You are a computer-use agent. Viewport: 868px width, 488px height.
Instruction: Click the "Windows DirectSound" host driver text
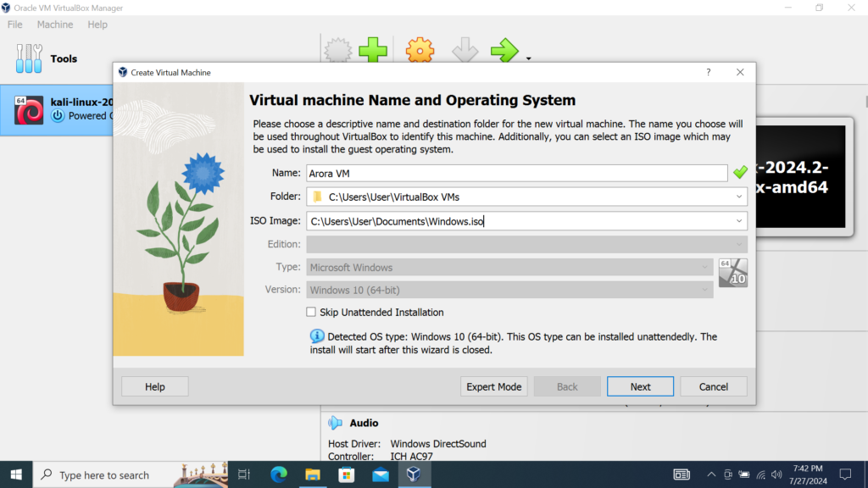[x=438, y=444]
